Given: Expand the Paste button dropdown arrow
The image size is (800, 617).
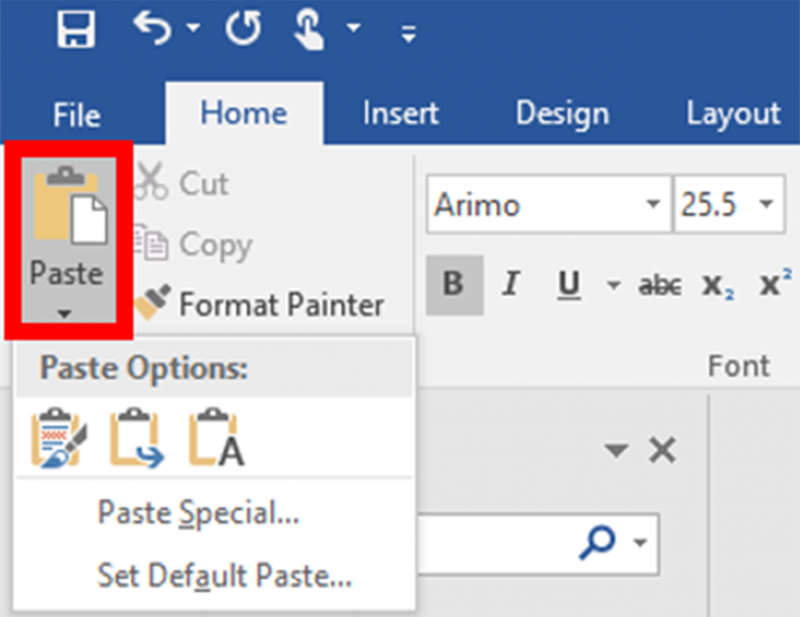Looking at the screenshot, I should pos(65,314).
